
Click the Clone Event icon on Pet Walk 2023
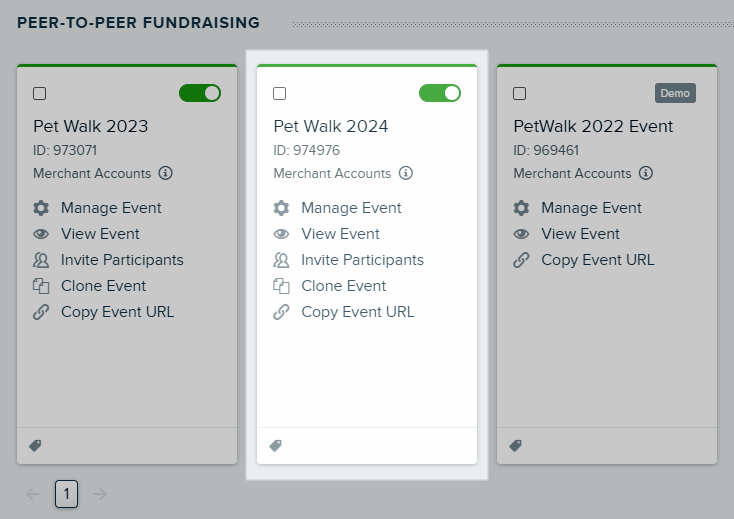[41, 286]
